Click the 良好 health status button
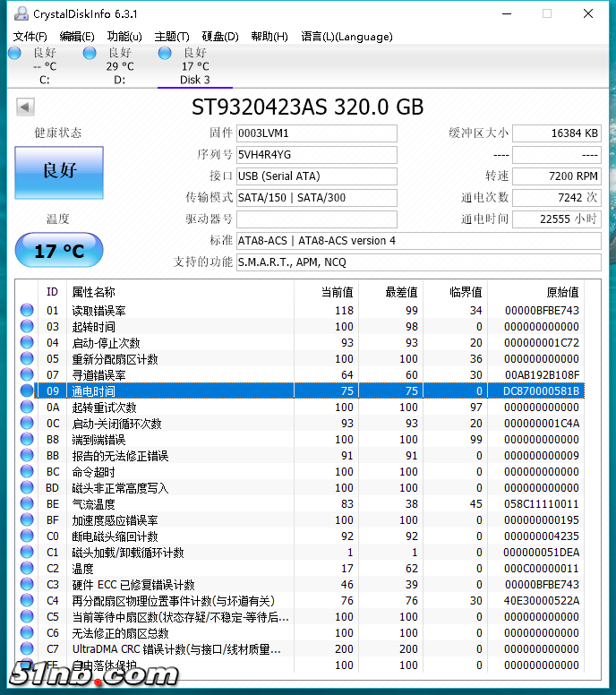Viewport: 616px width, 695px height. point(59,171)
